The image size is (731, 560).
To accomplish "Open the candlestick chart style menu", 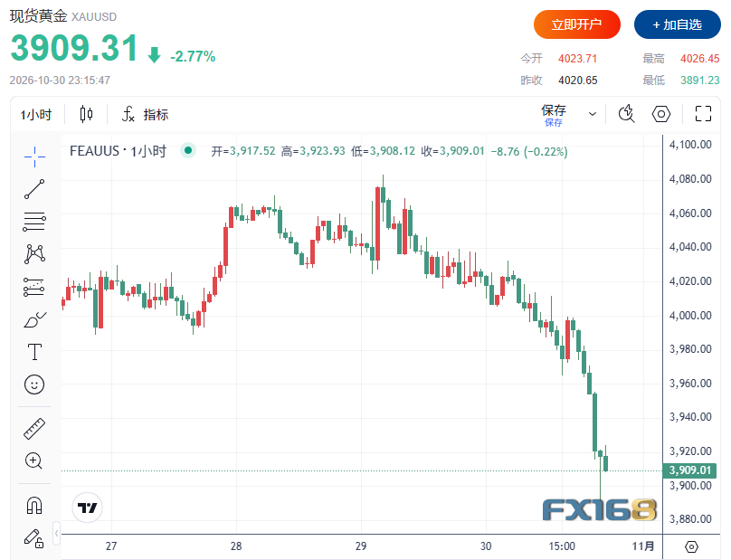I will [86, 114].
